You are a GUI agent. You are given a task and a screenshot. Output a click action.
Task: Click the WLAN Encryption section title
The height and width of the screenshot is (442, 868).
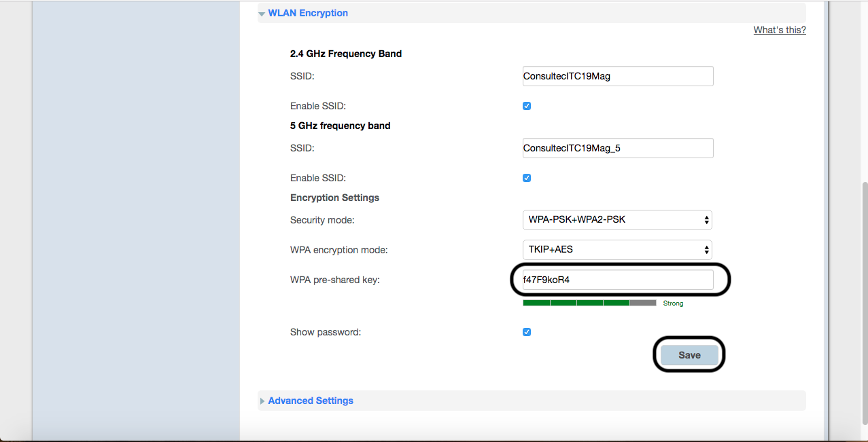click(x=308, y=13)
